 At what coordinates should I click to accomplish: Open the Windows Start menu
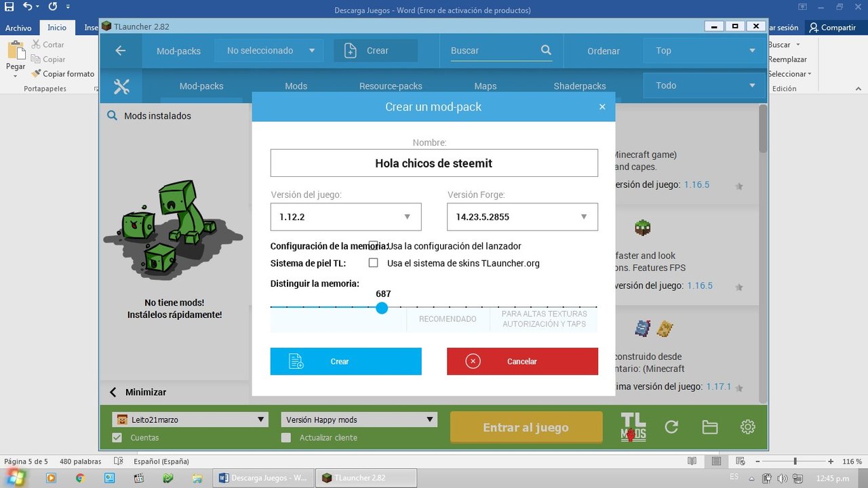tap(15, 478)
